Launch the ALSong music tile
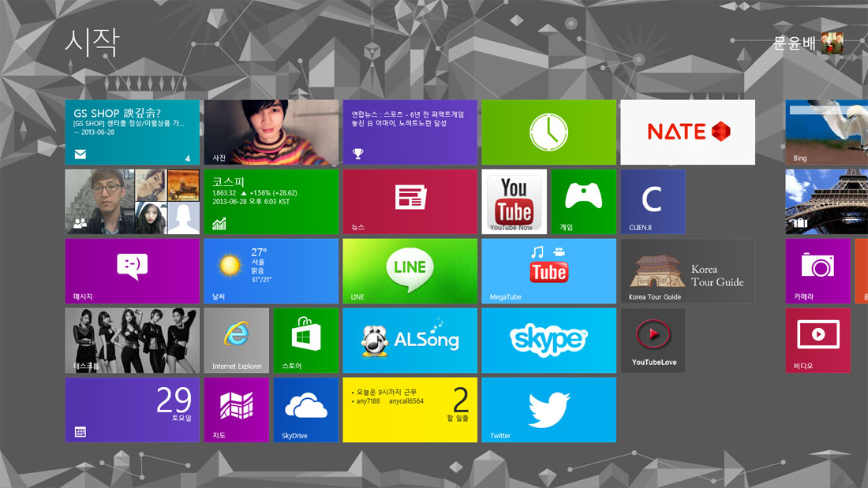The height and width of the screenshot is (488, 868). [410, 341]
